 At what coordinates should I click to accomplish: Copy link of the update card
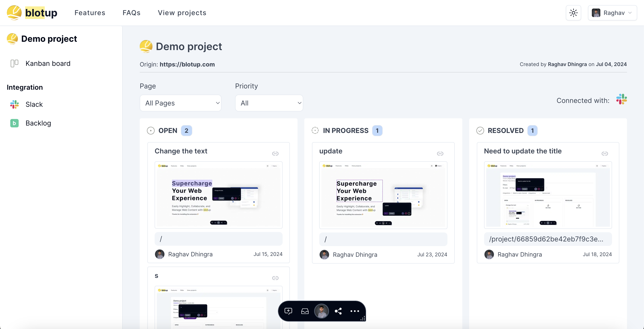click(440, 154)
